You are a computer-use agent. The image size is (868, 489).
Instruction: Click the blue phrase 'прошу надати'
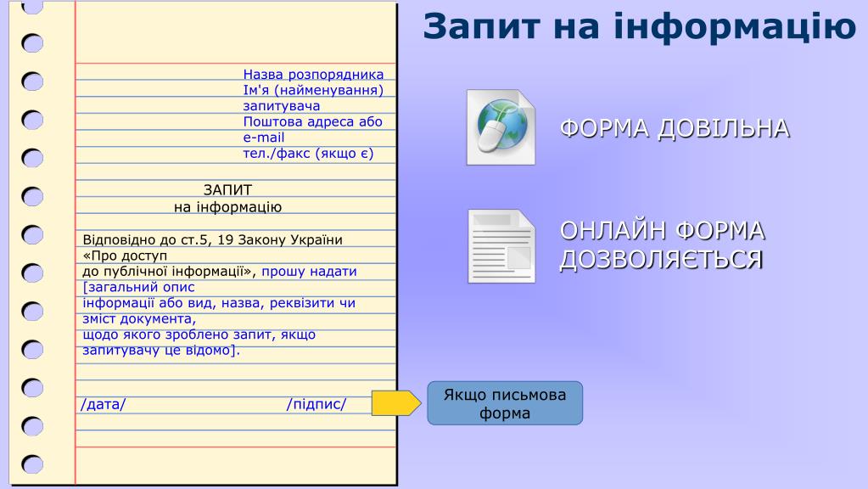click(x=310, y=272)
